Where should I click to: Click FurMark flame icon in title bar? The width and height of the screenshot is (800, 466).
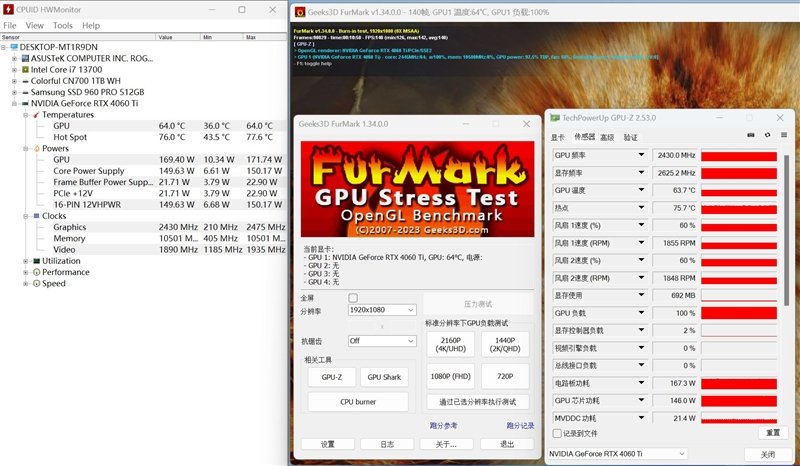click(300, 12)
